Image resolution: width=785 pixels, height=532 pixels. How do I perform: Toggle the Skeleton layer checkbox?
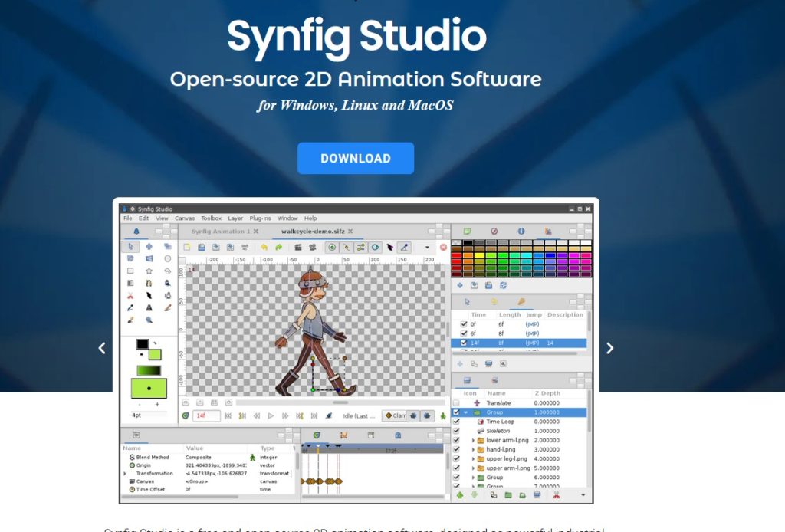456,431
